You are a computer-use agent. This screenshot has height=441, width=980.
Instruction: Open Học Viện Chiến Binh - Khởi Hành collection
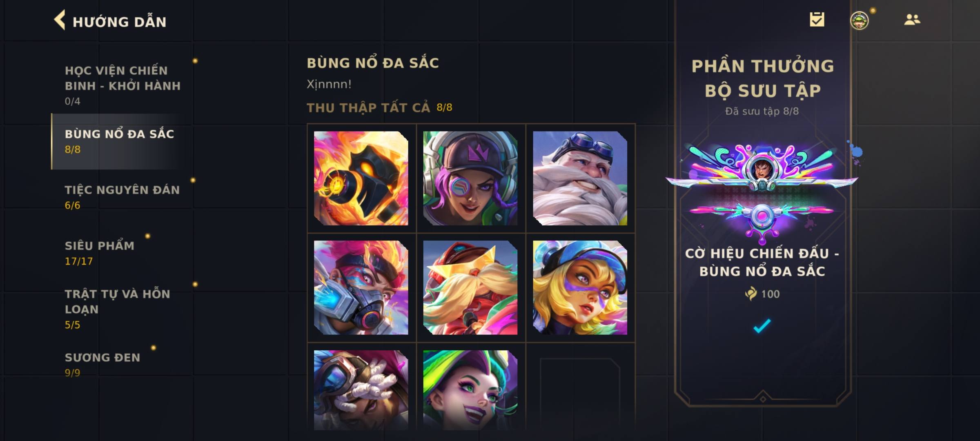(122, 85)
